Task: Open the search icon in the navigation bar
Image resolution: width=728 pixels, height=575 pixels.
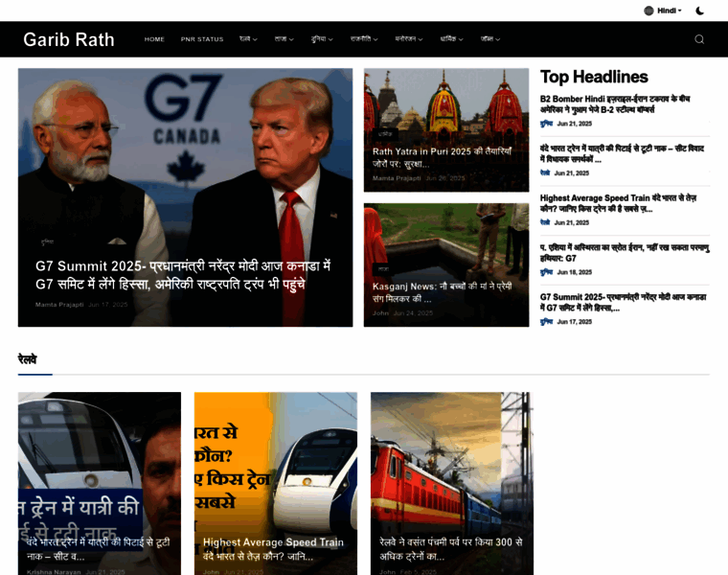Action: tap(699, 39)
